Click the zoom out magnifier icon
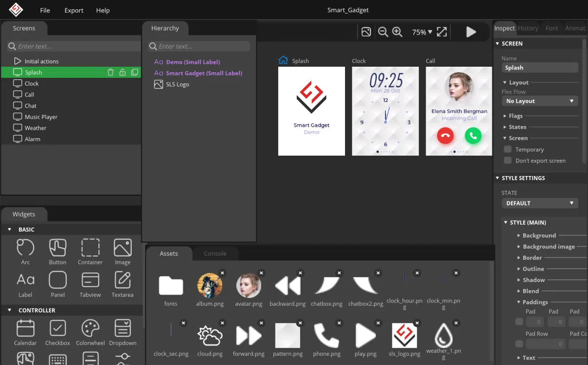 [383, 32]
